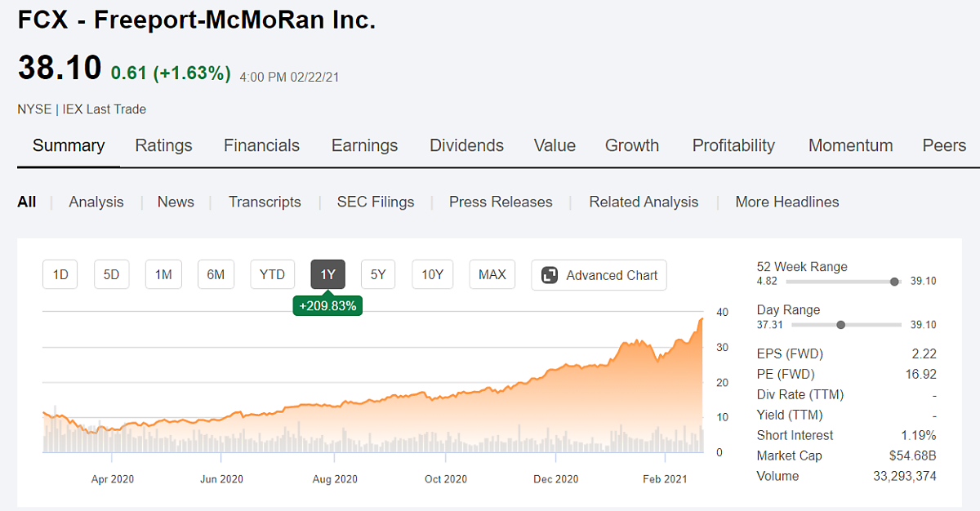Click the Day Range slider marker
Screen dimensions: 980x511
click(x=841, y=324)
